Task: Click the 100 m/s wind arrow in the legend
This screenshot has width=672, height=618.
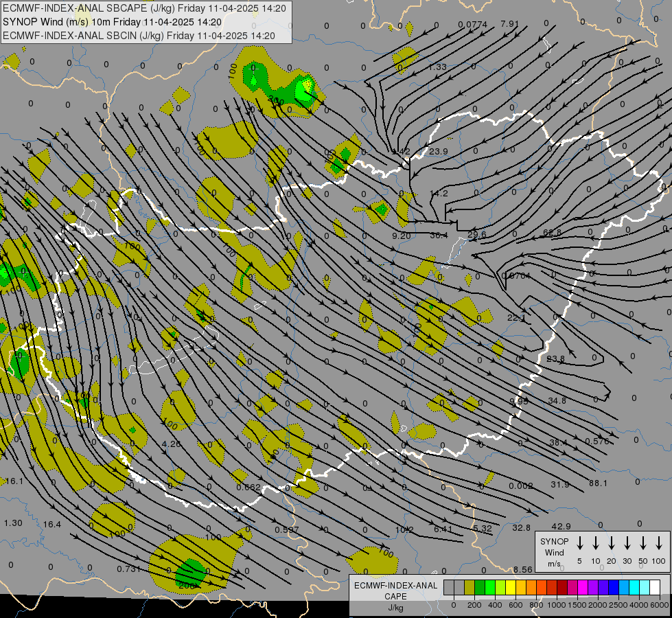Action: [x=659, y=543]
